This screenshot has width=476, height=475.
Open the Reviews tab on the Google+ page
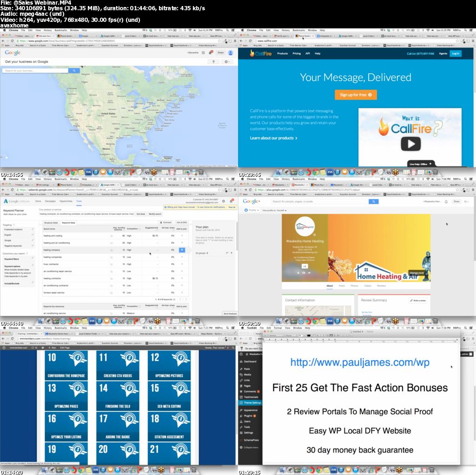tap(381, 286)
